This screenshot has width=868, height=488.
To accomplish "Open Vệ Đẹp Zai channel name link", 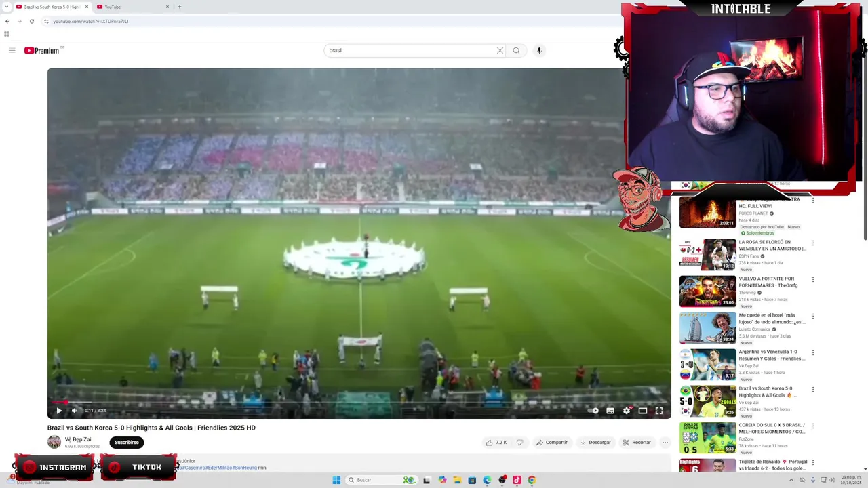I will tap(78, 439).
